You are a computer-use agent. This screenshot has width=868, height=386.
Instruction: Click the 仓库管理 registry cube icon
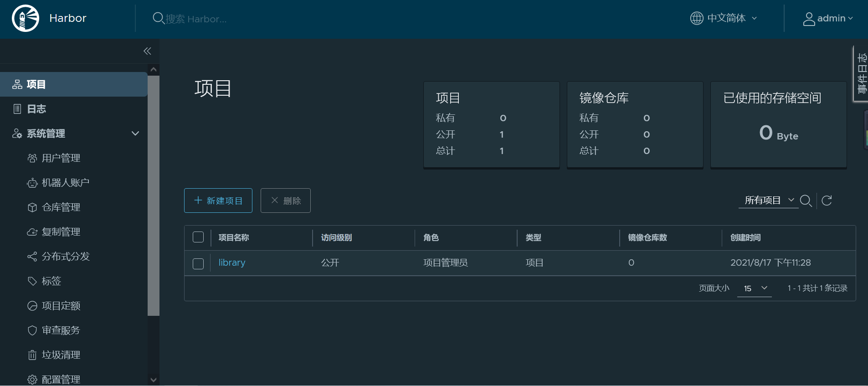click(x=32, y=207)
